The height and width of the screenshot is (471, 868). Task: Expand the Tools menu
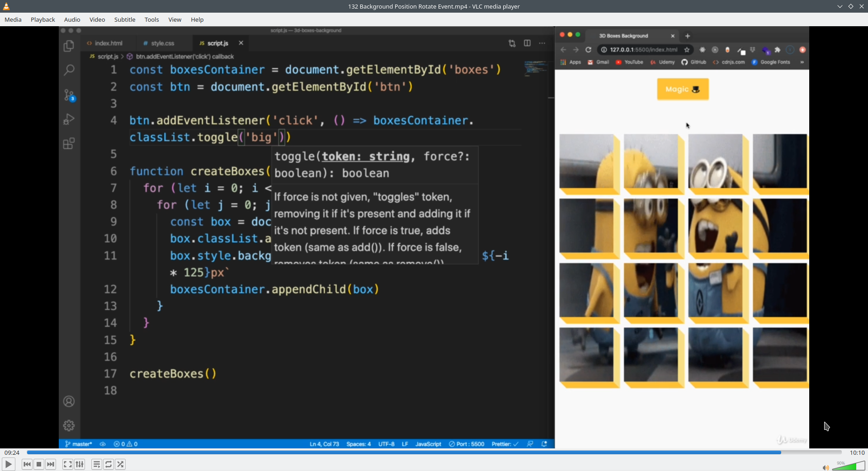click(152, 19)
